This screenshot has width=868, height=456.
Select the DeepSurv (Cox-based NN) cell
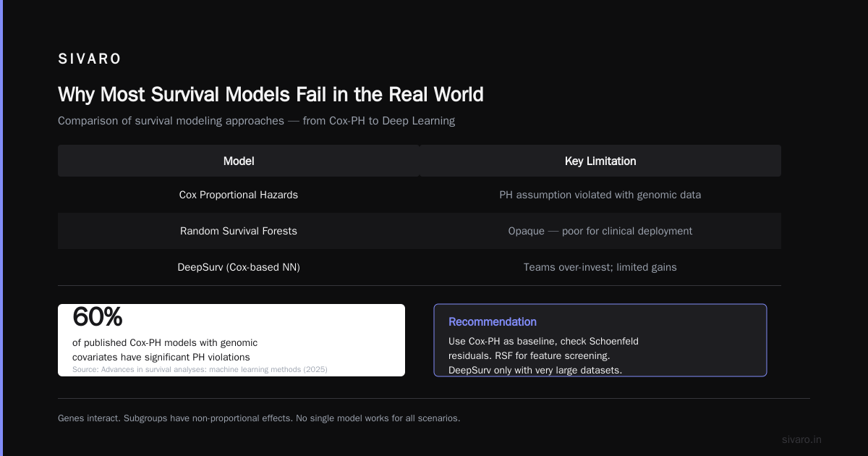(x=239, y=267)
